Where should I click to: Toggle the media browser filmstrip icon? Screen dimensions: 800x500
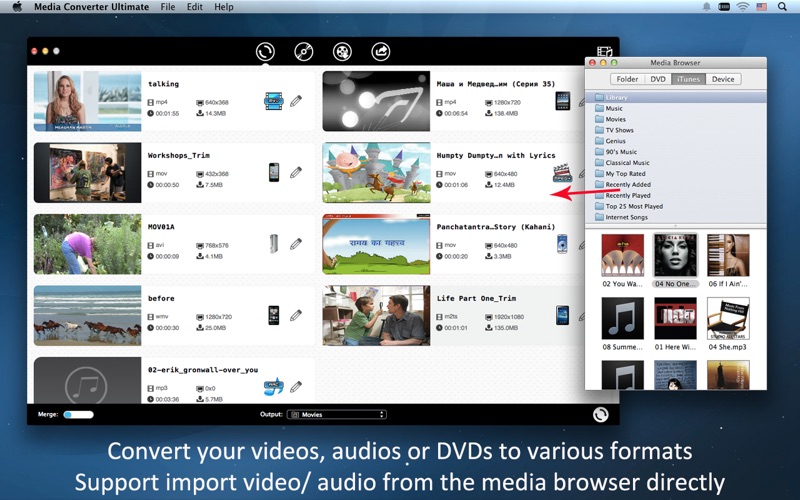coord(605,52)
